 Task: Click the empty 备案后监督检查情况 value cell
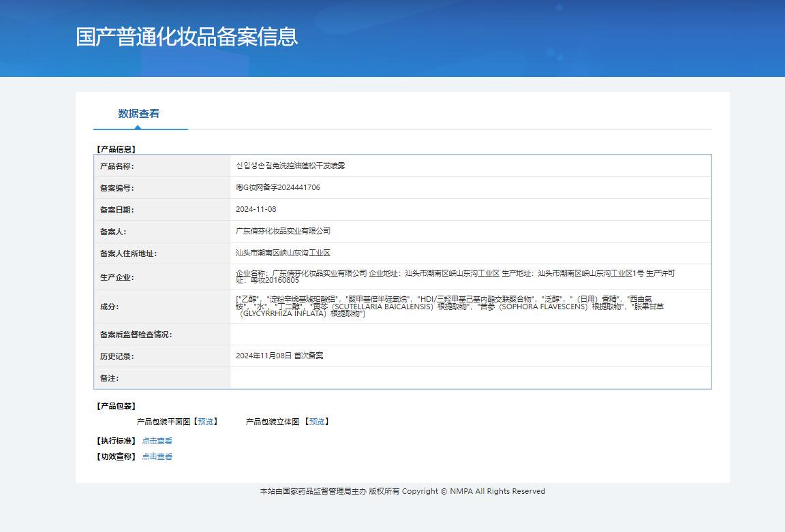coord(470,334)
